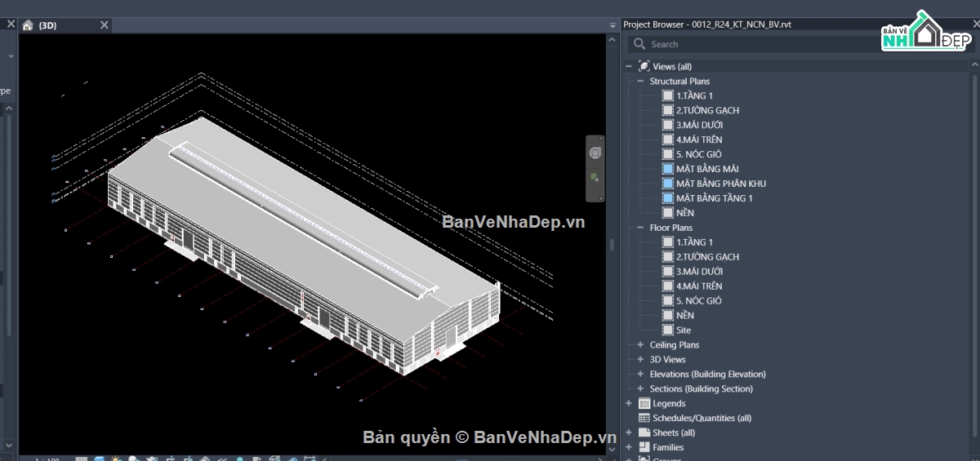Close the (3D) view tab
Image resolution: width=980 pixels, height=461 pixels.
tap(105, 25)
